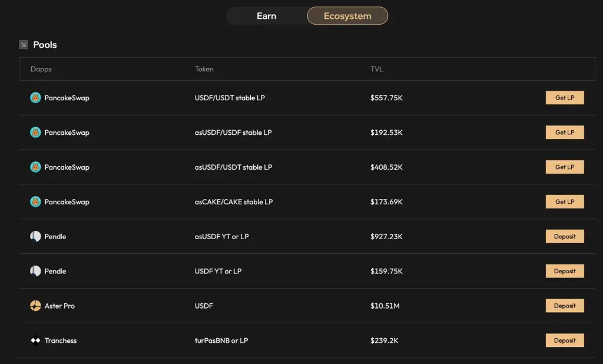The image size is (603, 364).
Task: Click Get LP on the asUSDF/USDF row
Action: (564, 133)
